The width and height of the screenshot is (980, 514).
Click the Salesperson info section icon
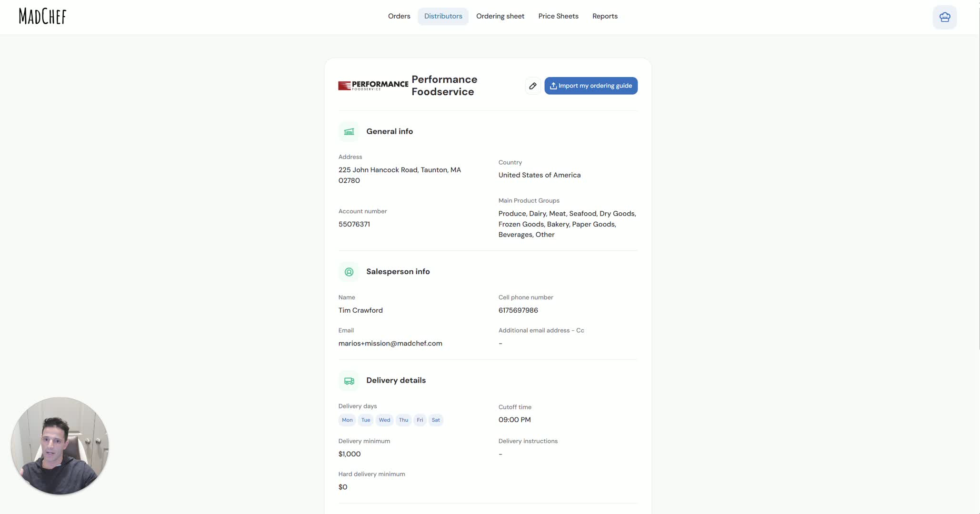349,272
